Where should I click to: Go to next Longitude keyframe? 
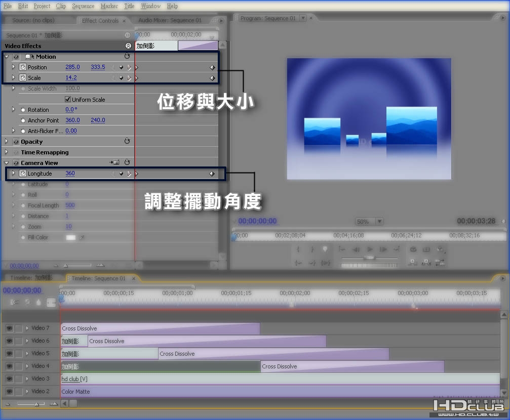pos(129,174)
